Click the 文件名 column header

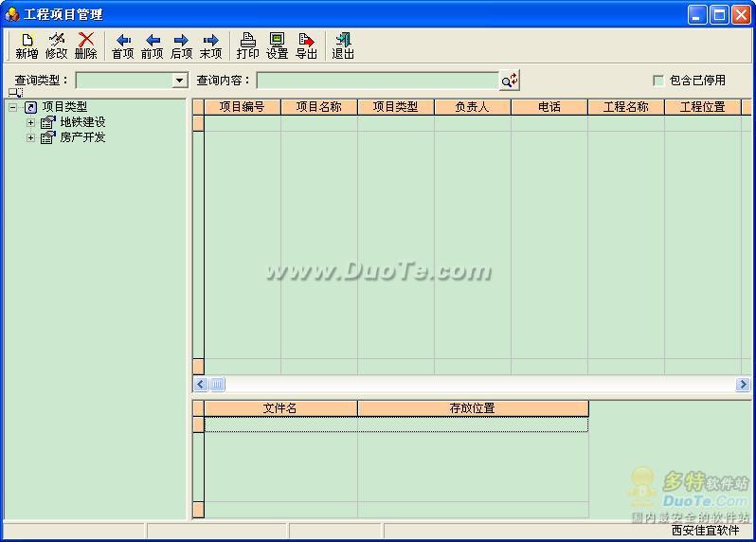coord(280,408)
